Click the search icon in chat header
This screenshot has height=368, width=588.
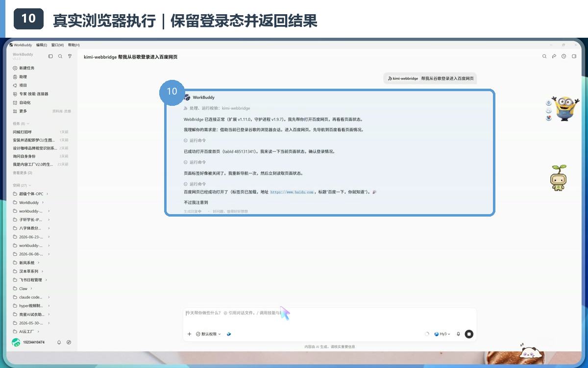pos(544,56)
